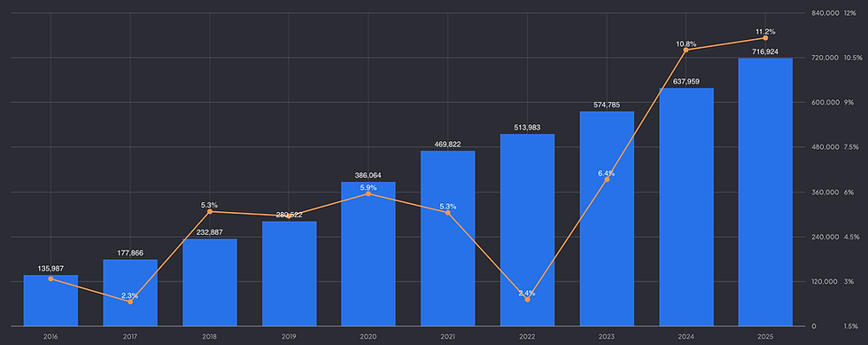The height and width of the screenshot is (345, 868).
Task: Click the 2025 bar labeled 716,924
Action: (x=765, y=192)
